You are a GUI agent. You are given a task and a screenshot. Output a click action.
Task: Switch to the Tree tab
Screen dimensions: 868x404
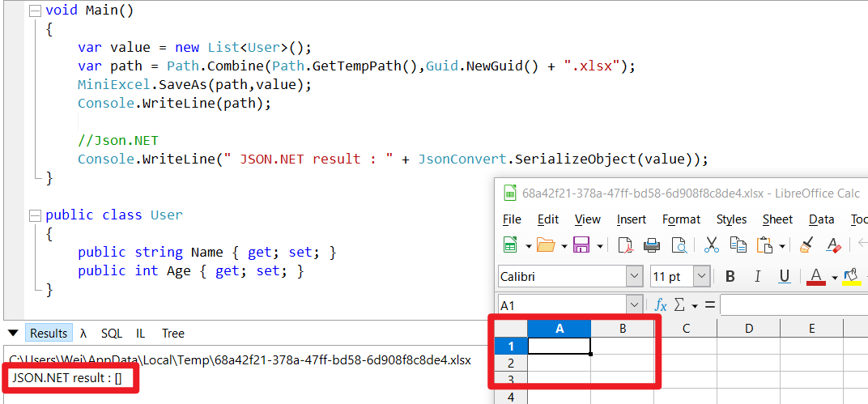173,334
